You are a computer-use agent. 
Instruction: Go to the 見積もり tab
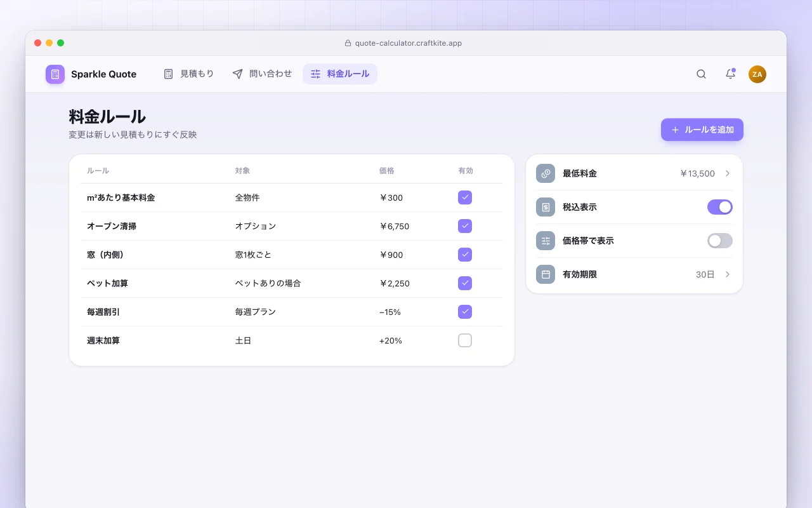point(188,74)
